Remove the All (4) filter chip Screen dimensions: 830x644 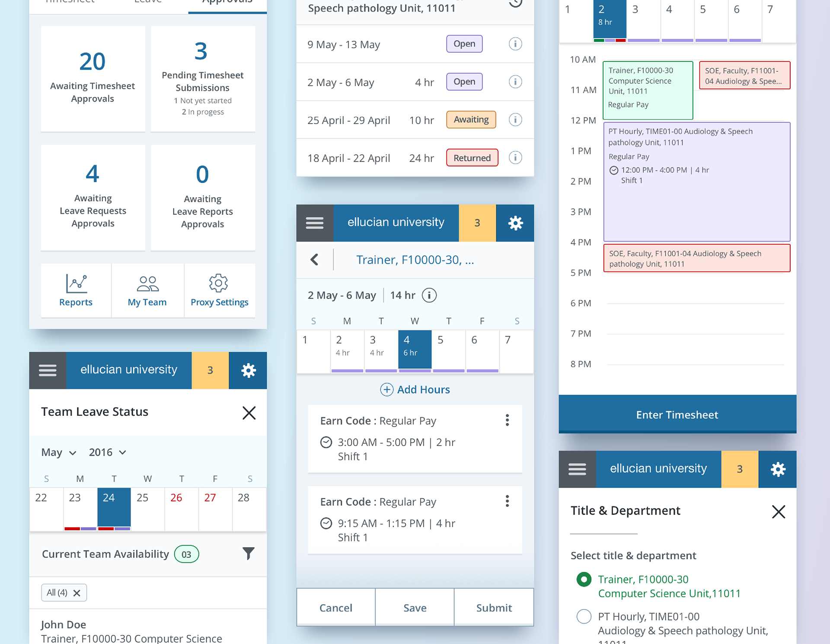77,593
